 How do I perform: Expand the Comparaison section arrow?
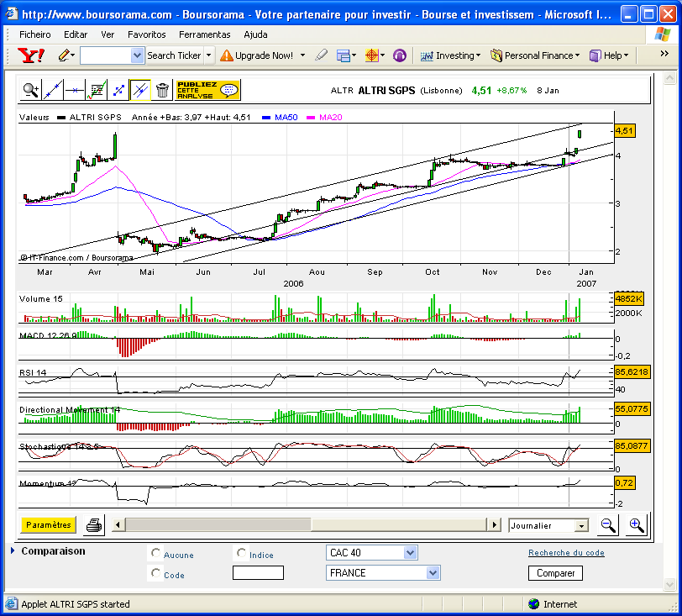(12, 550)
